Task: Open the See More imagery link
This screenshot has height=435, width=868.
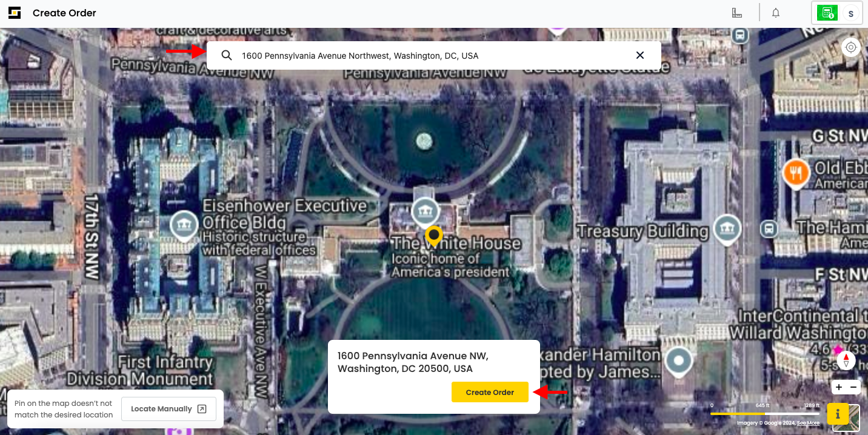Action: (x=808, y=423)
